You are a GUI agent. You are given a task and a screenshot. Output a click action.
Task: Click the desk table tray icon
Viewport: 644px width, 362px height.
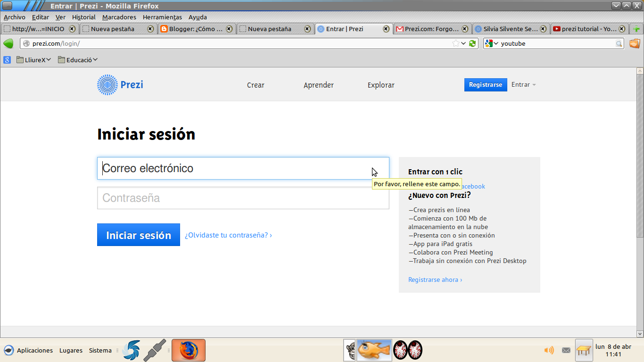click(584, 350)
